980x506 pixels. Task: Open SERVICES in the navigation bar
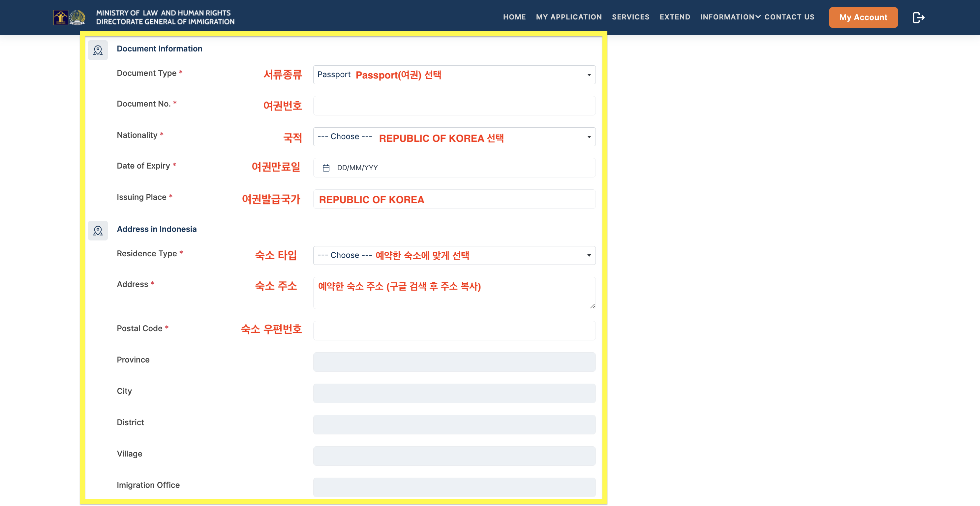click(x=630, y=17)
